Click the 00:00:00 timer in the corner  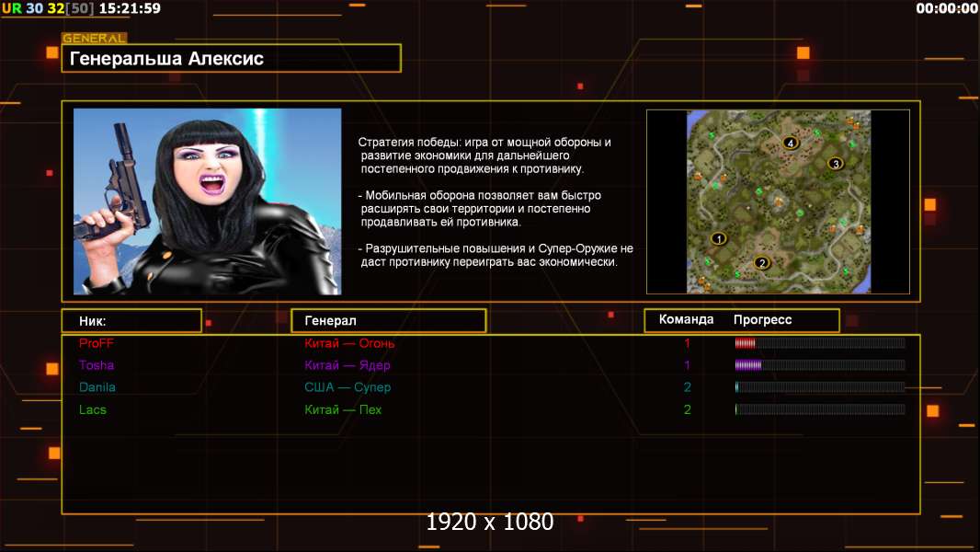(x=946, y=8)
